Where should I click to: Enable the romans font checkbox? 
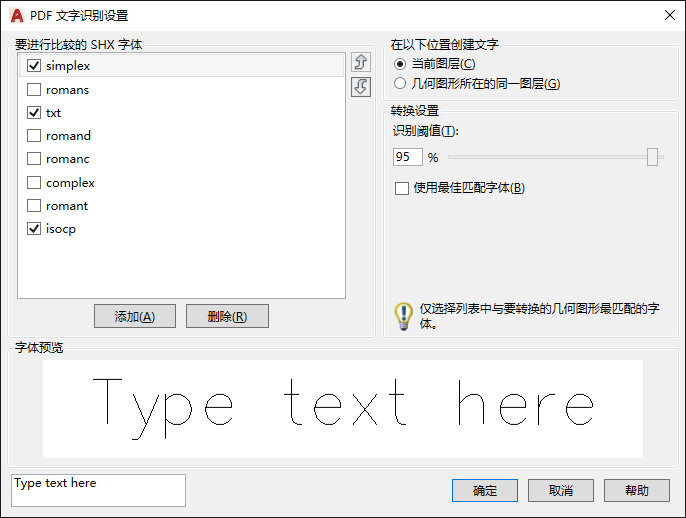(34, 90)
